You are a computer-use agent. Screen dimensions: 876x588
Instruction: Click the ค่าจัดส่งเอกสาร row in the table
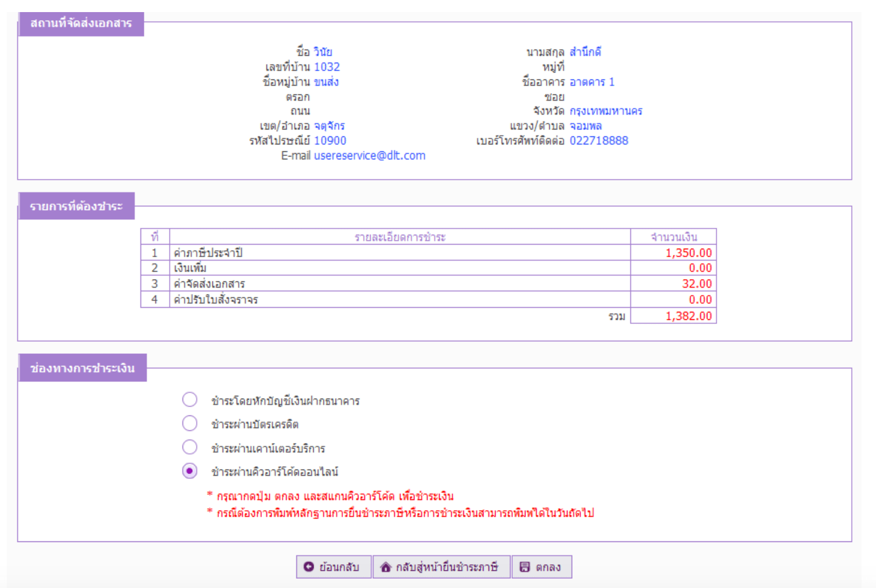pyautogui.click(x=210, y=284)
